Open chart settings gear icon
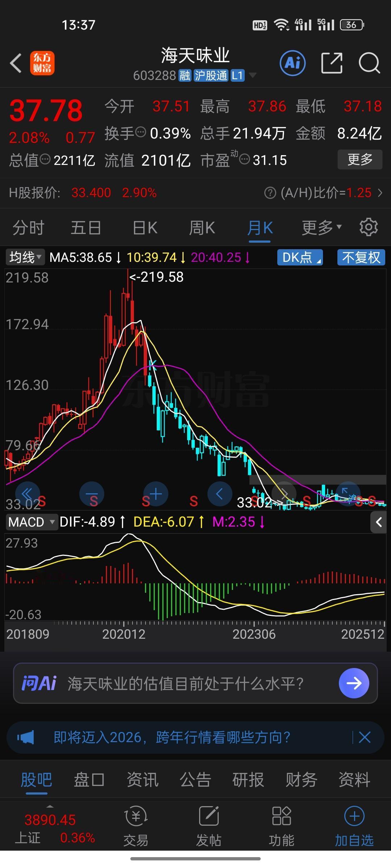Screen dimensions: 391x868 point(369,227)
